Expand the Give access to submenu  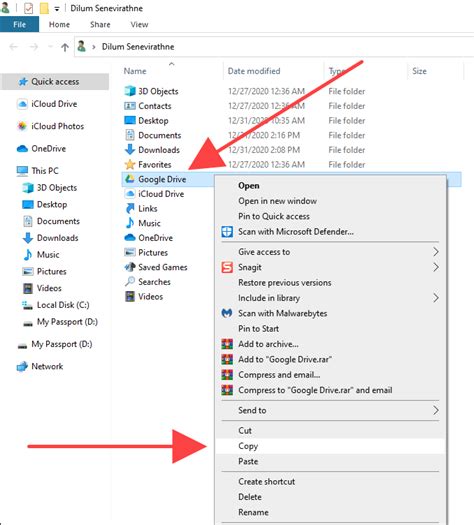pos(436,252)
